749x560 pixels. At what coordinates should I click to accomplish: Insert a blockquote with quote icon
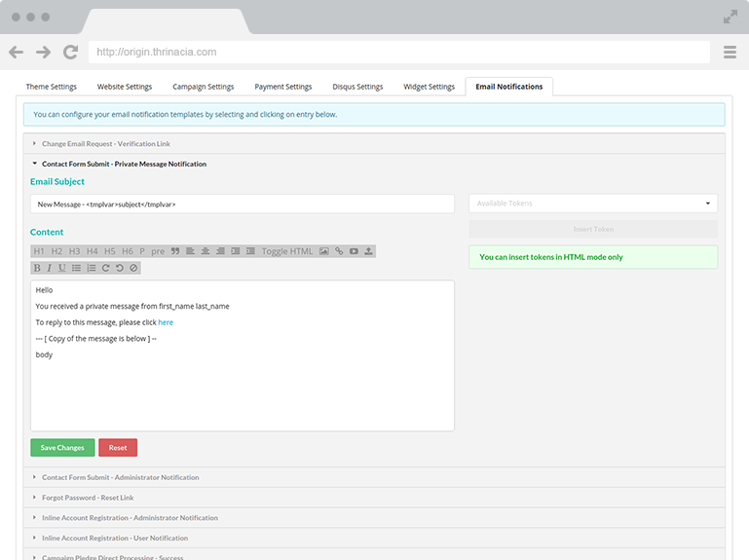click(175, 251)
